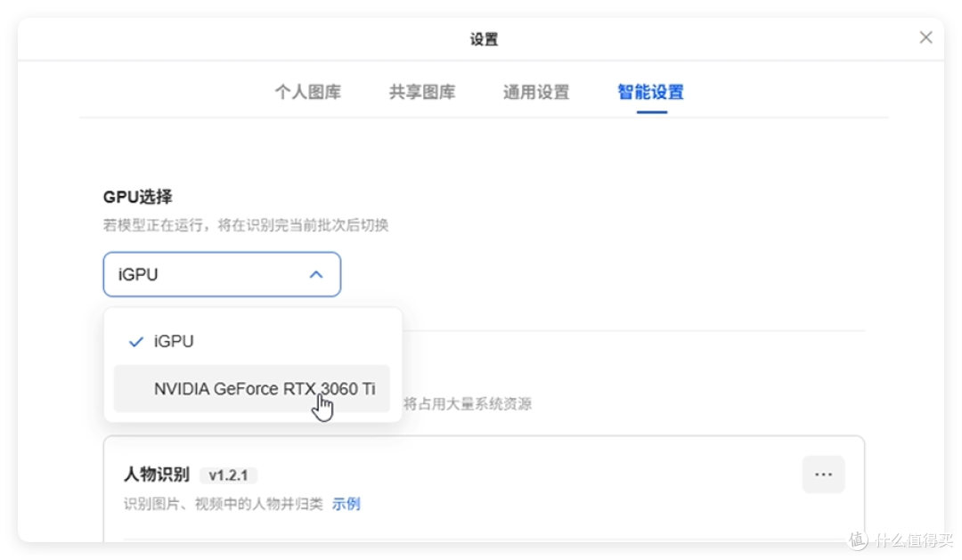Open the 示例 link under 人物识别
Viewport: 962px width, 560px height.
tap(346, 504)
